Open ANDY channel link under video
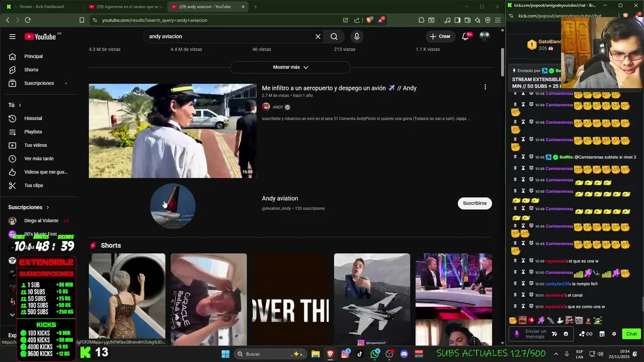The height and width of the screenshot is (362, 644). coord(277,107)
